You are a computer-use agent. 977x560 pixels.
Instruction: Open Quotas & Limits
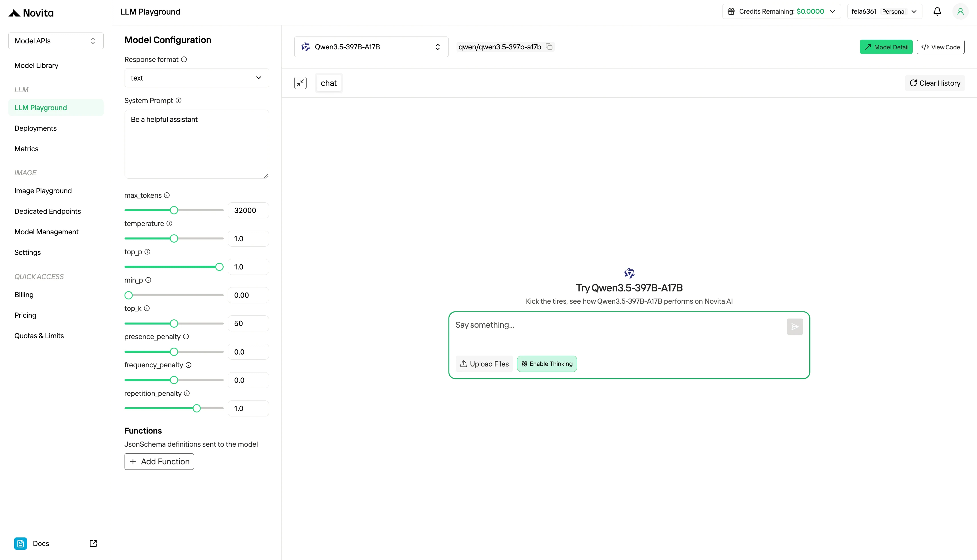pyautogui.click(x=39, y=336)
